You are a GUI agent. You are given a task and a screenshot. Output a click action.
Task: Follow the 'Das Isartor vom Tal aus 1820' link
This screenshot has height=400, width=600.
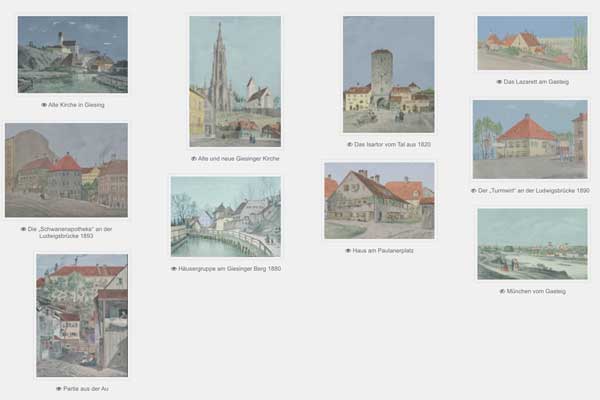pos(392,144)
